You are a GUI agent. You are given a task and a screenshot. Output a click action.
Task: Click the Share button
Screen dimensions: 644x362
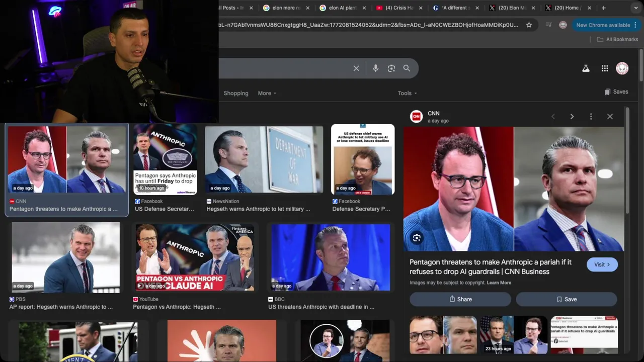[460, 299]
